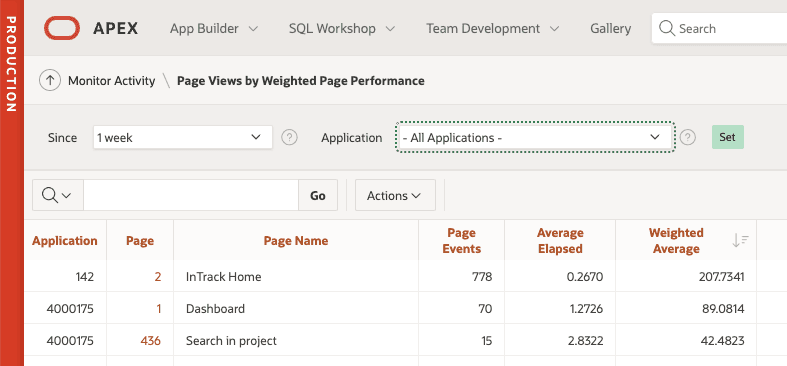Click the Page column header

(x=140, y=240)
